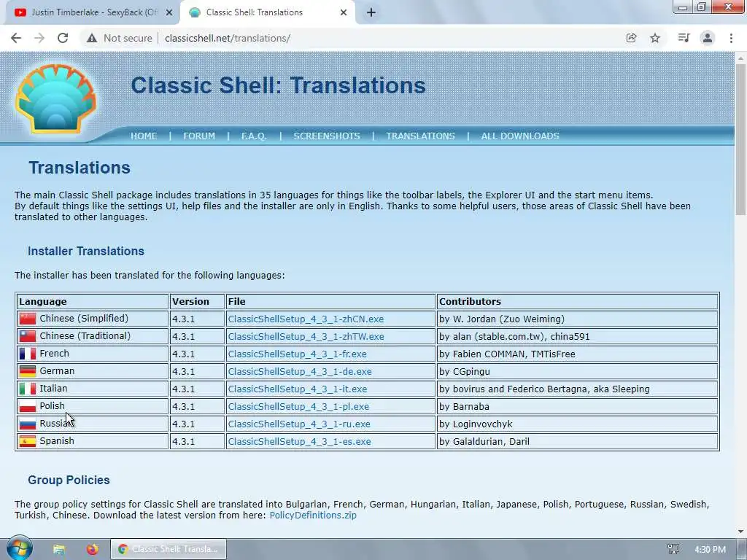Close the Classic Shell Translations tab
747x560 pixels.
coord(344,13)
